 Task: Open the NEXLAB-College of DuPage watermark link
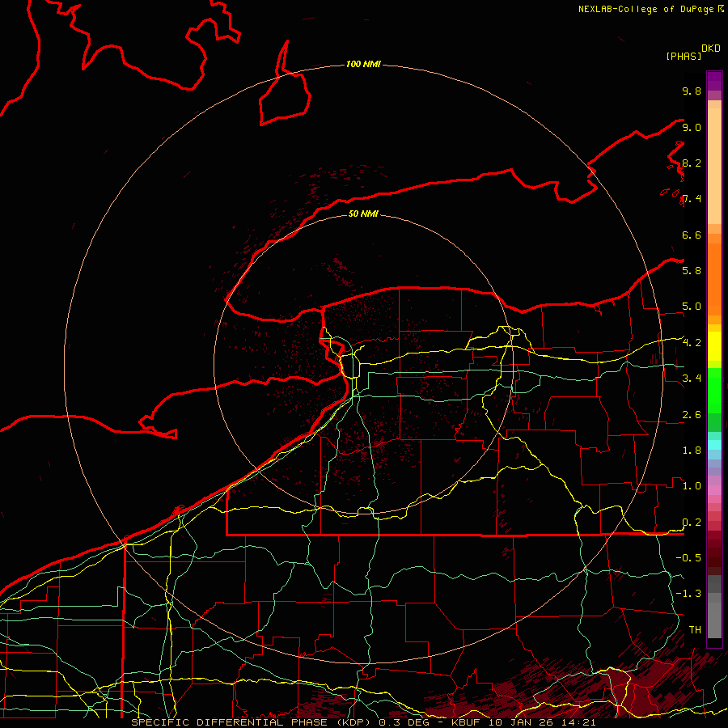tap(646, 9)
